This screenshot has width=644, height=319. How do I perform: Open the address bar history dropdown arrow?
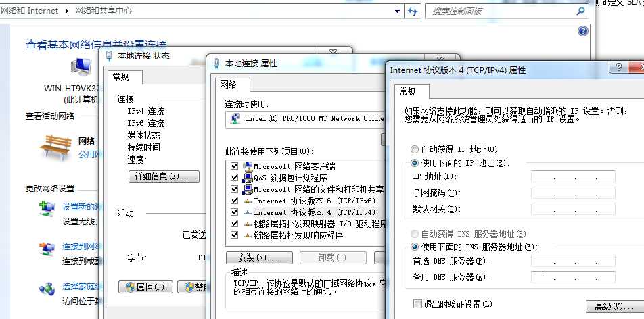click(x=397, y=11)
